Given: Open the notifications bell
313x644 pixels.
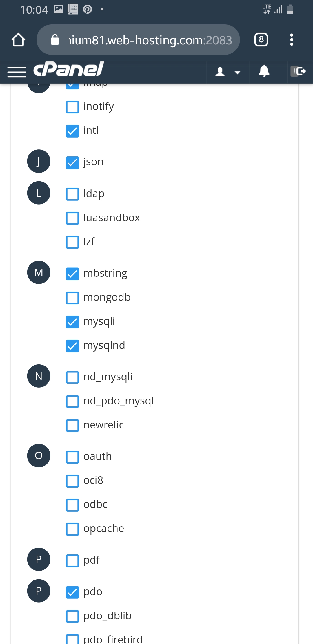Looking at the screenshot, I should [x=264, y=71].
